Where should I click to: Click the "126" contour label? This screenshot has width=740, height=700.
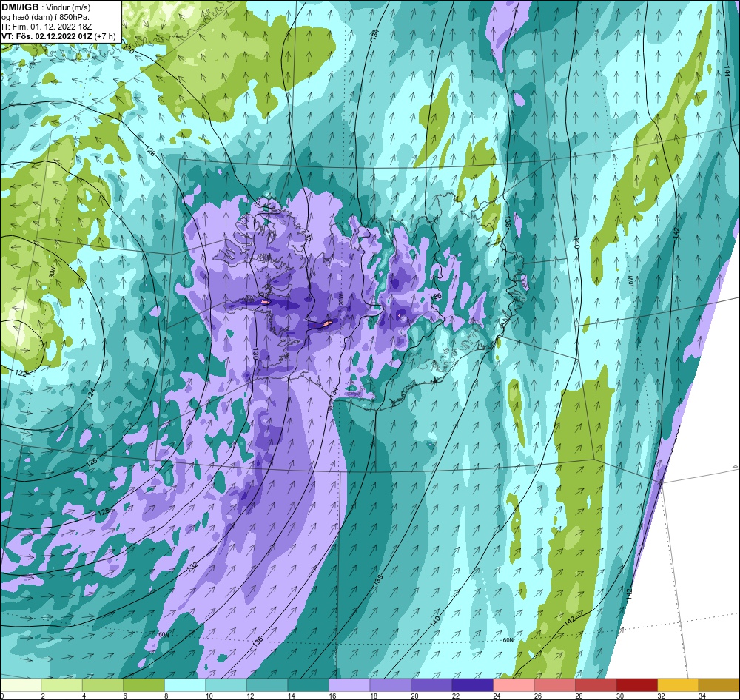point(92,463)
